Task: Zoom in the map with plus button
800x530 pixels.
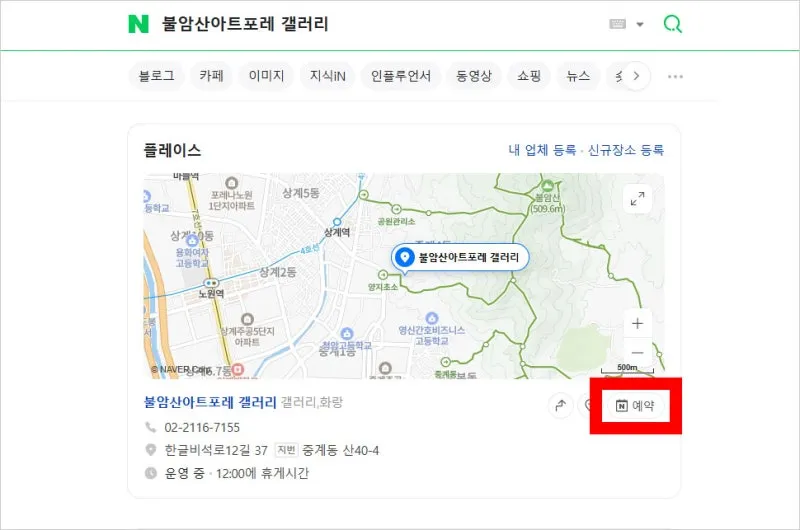Action: tap(637, 323)
